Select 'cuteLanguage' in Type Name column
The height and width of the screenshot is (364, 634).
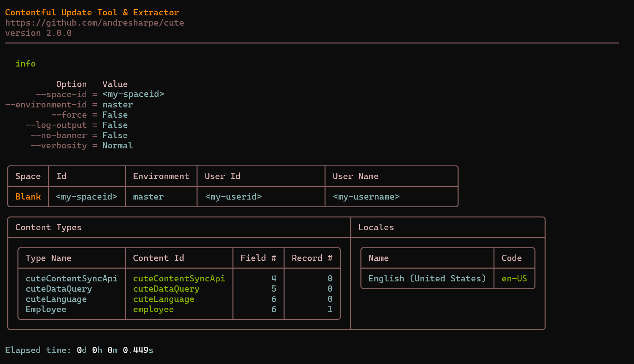click(x=56, y=299)
